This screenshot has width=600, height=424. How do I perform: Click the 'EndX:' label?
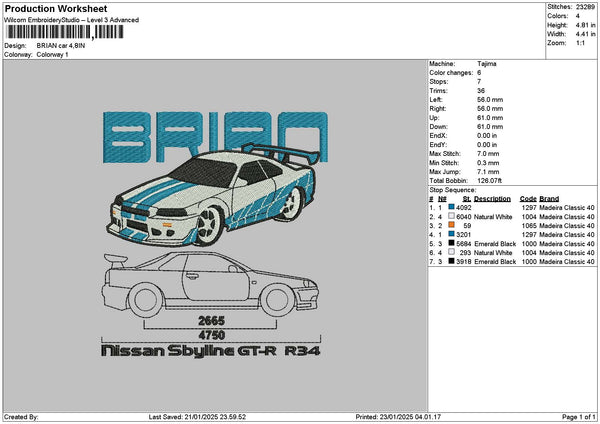[438, 135]
